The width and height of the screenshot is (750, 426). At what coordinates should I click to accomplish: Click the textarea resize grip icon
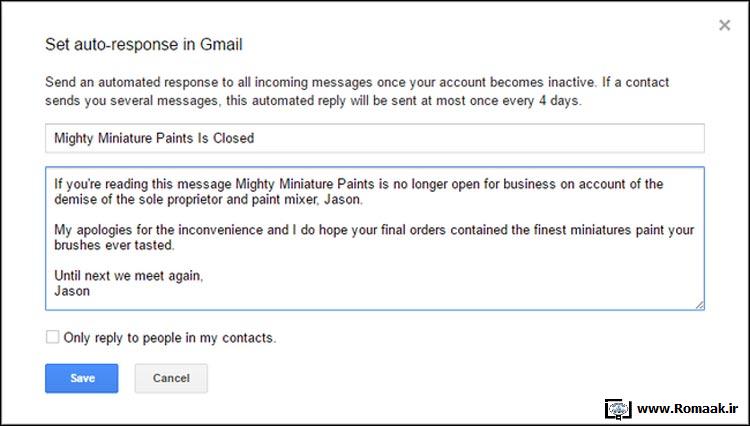click(x=699, y=305)
